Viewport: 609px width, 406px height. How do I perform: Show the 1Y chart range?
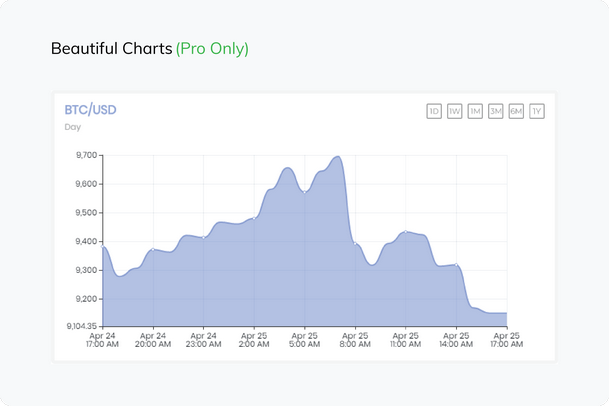(537, 111)
